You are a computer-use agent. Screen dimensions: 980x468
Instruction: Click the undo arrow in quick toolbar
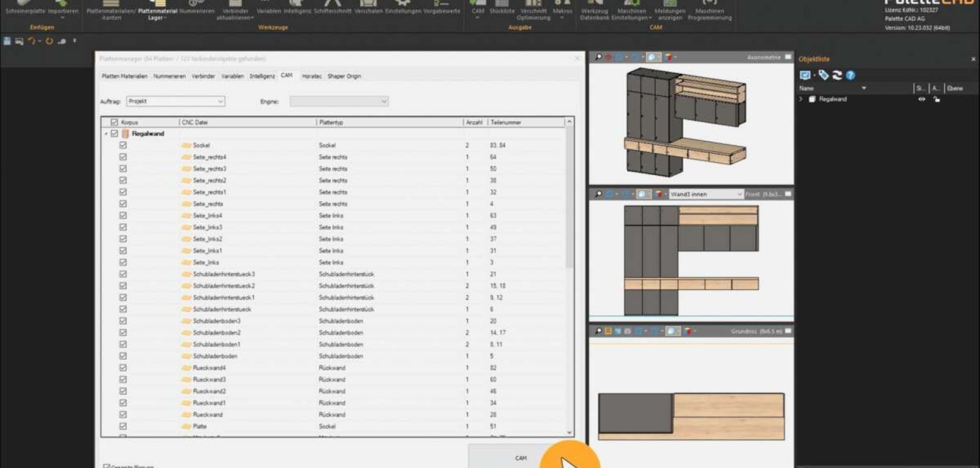tap(32, 41)
